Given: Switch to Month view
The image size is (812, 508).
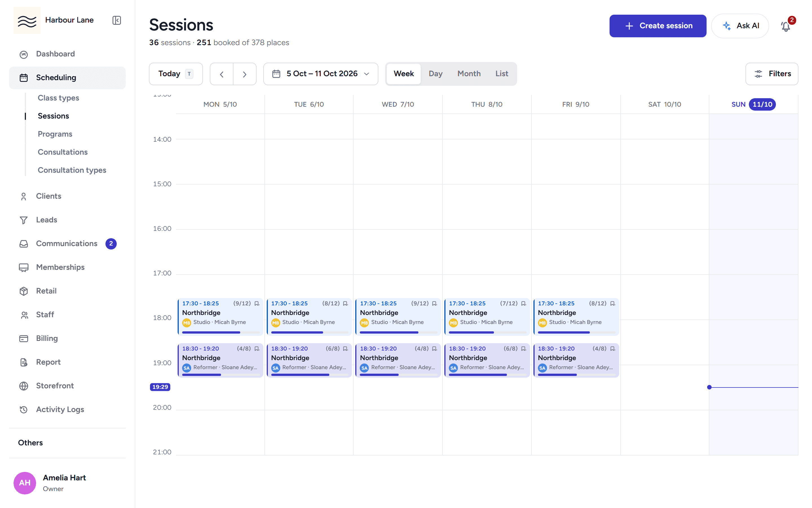Looking at the screenshot, I should coord(469,74).
